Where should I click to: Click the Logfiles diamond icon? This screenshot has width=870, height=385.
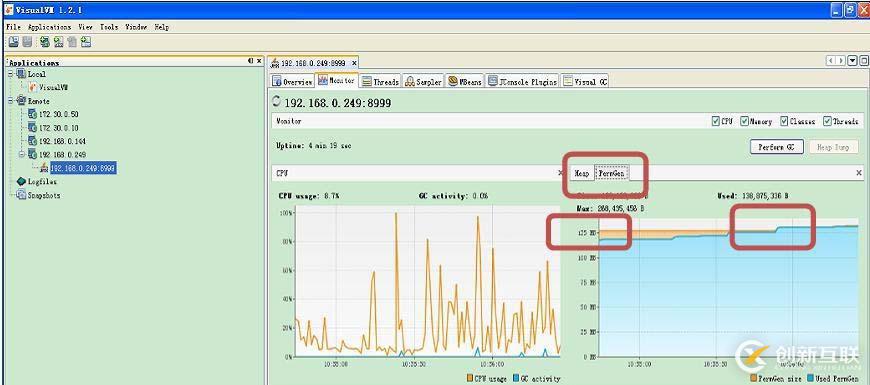21,181
